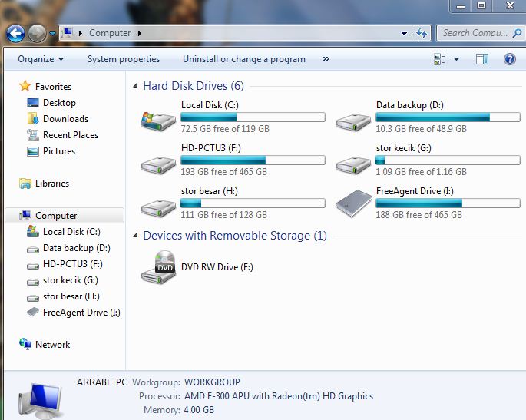Click the Network icon in sidebar
This screenshot has width=526, height=420.
coord(25,344)
